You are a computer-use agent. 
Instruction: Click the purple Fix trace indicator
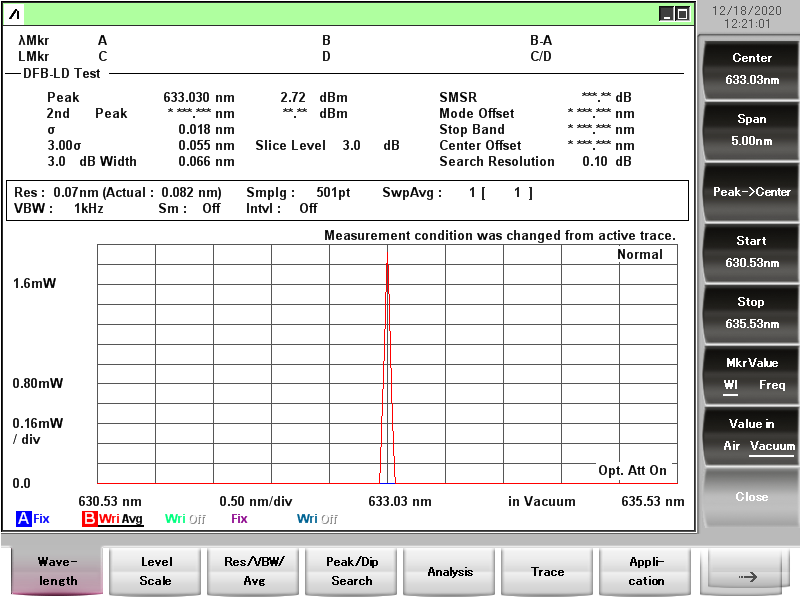point(239,519)
